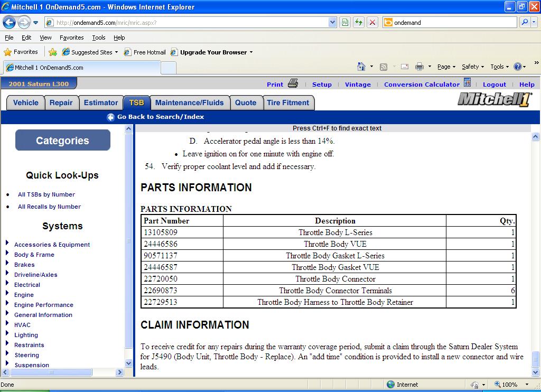This screenshot has height=392, width=541.
Task: Click the add to favorites bar star icon
Action: (53, 52)
